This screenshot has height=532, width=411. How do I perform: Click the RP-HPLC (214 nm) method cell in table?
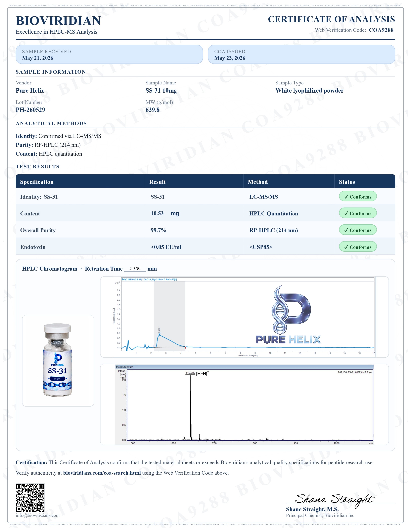coord(274,230)
